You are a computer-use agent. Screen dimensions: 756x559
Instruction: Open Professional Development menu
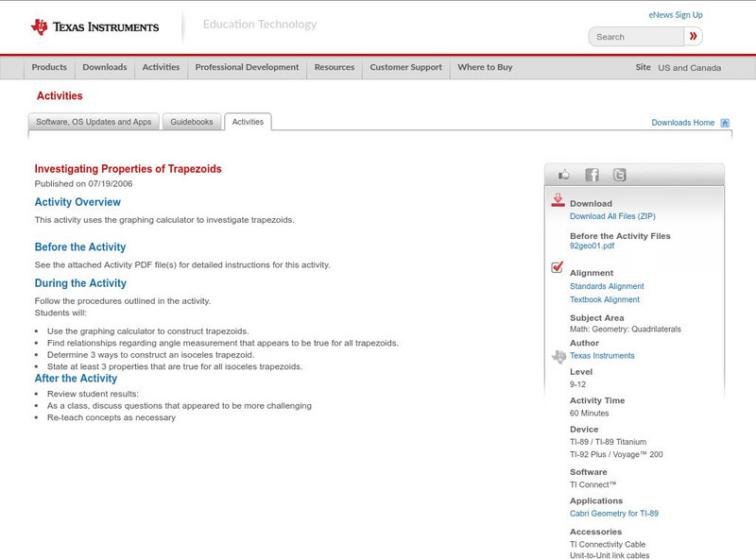(247, 67)
